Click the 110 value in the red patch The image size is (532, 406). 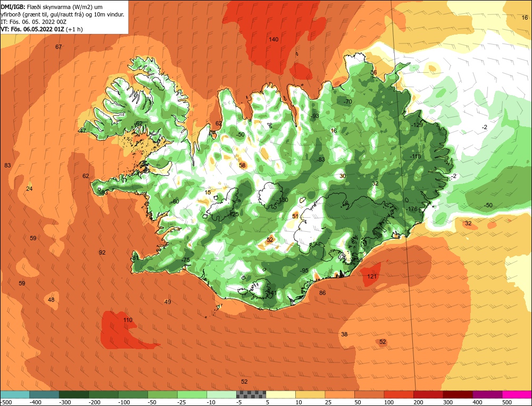click(x=128, y=320)
